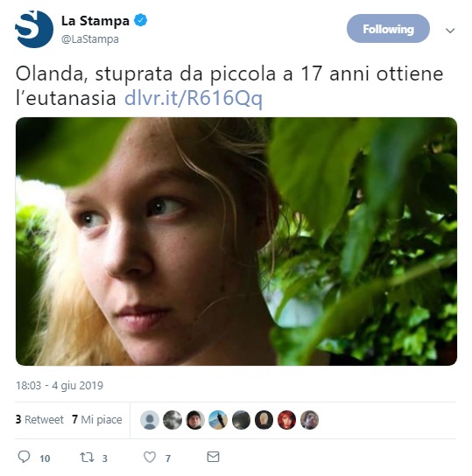
Task: Click the retweet arrows icon
Action: pos(87,457)
